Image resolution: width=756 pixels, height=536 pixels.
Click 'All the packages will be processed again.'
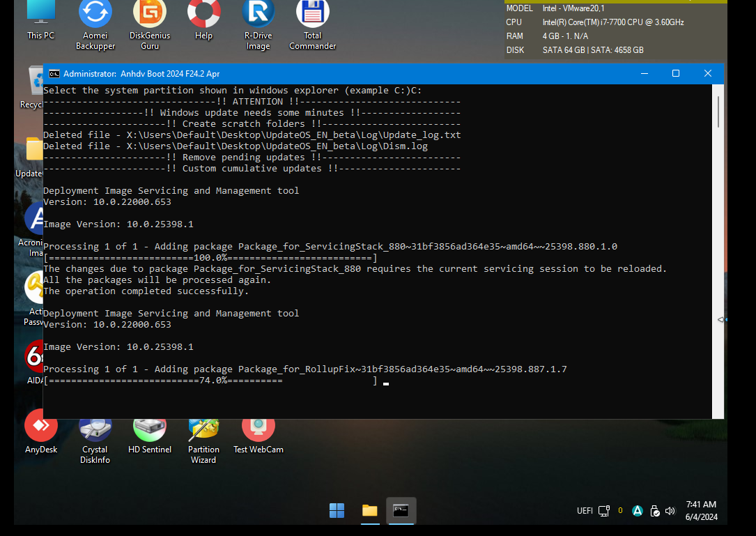157,280
